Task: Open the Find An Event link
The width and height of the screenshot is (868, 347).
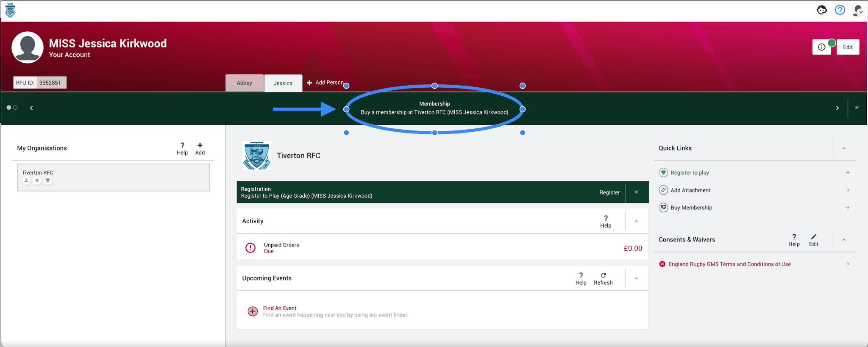Action: tap(280, 308)
